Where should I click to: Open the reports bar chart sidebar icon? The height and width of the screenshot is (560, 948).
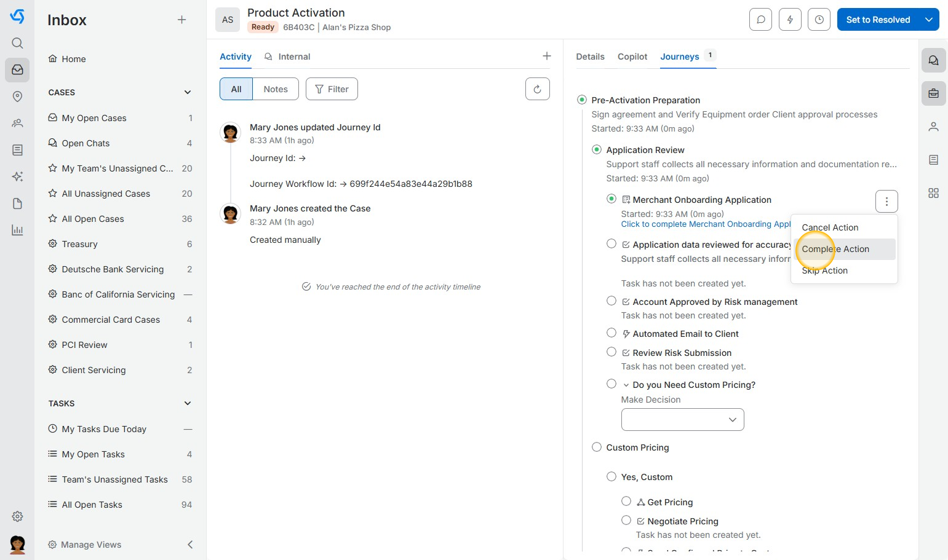(17, 231)
